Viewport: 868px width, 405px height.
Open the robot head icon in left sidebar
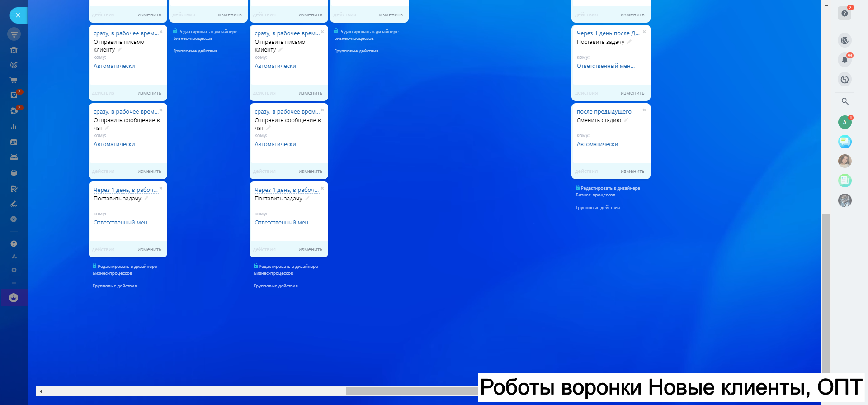tap(14, 157)
